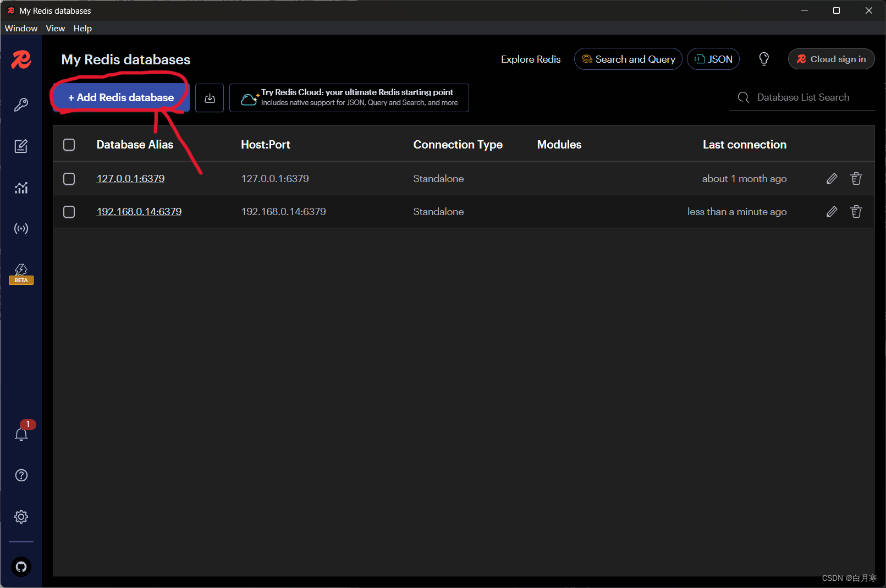The width and height of the screenshot is (886, 588).
Task: Click the Host:Port value 127.0.0.1:6379
Action: [275, 179]
